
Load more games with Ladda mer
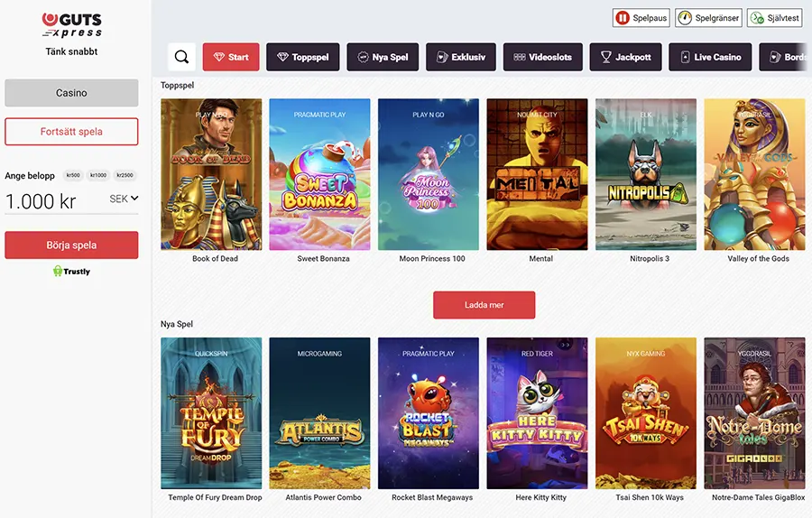[484, 305]
